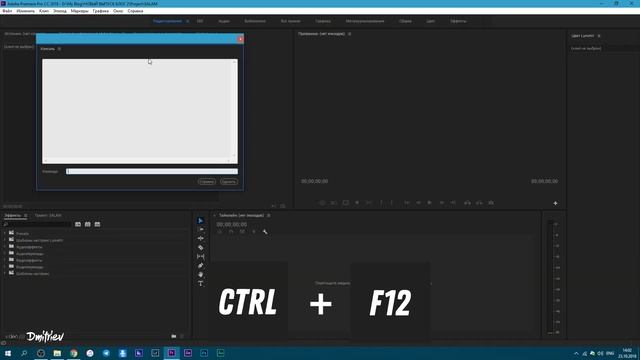
Task: Toggle Snap in the timeline panel
Action: coord(231,232)
